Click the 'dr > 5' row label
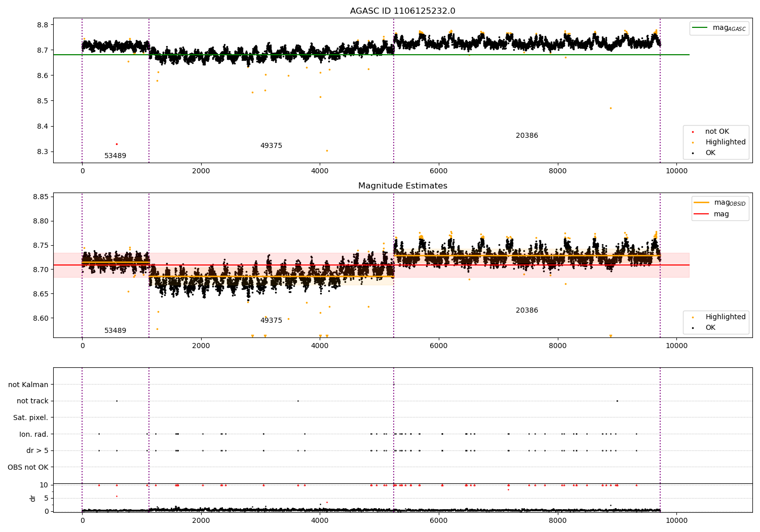 tap(37, 451)
